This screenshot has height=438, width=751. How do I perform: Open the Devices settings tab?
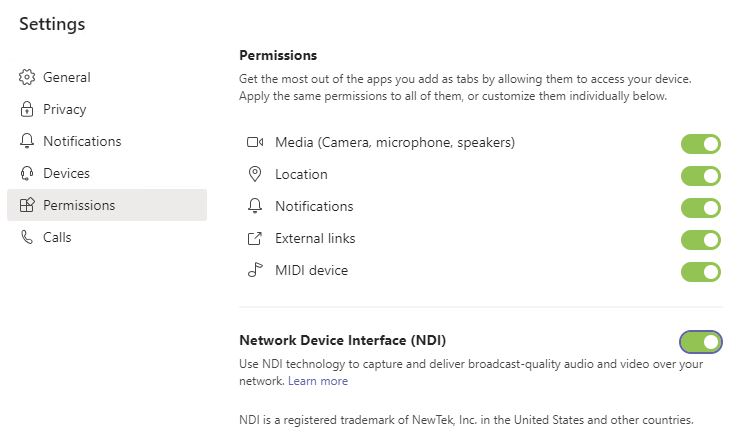(107, 173)
